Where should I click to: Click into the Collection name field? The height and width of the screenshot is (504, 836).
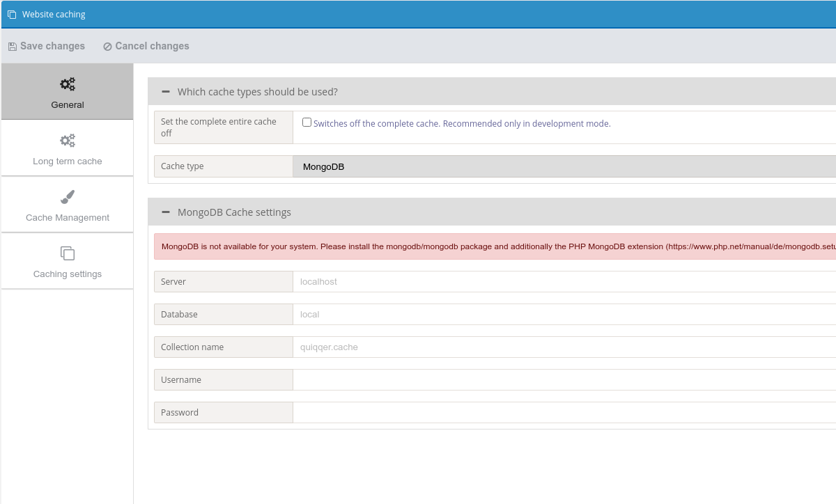[564, 347]
